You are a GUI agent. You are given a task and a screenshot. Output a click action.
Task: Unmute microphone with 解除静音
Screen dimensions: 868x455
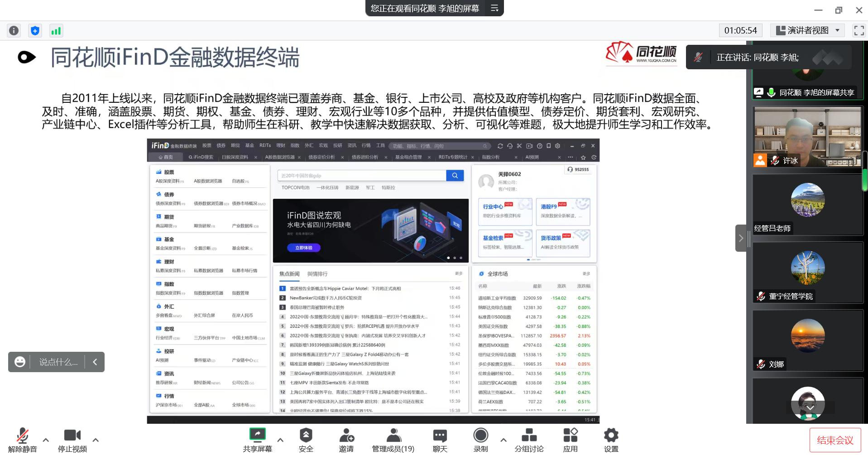click(22, 440)
